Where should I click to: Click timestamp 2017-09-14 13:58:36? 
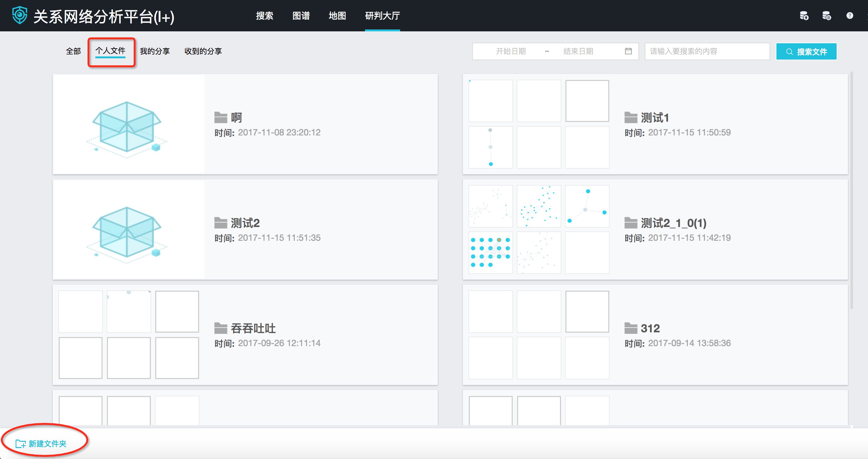[x=689, y=343]
